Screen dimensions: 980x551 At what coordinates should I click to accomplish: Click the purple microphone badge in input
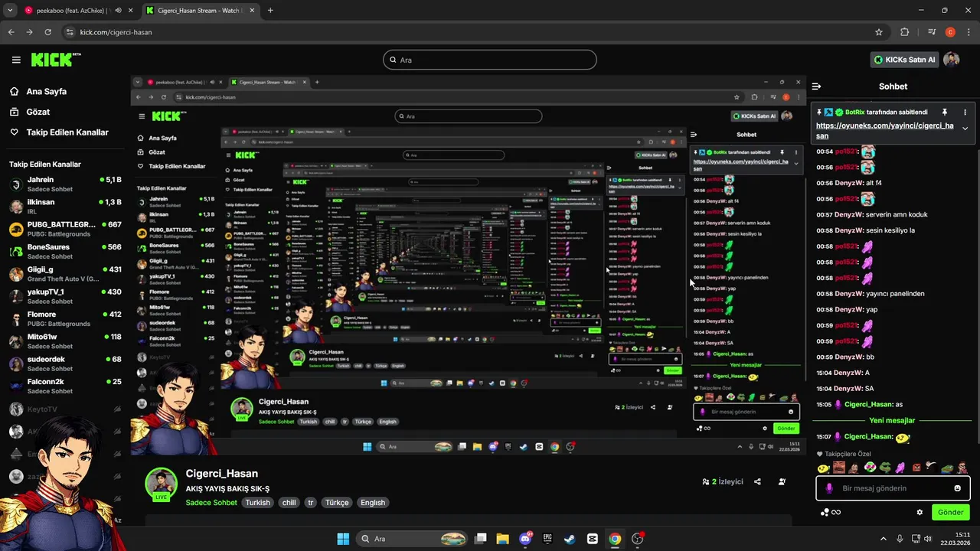pos(829,488)
